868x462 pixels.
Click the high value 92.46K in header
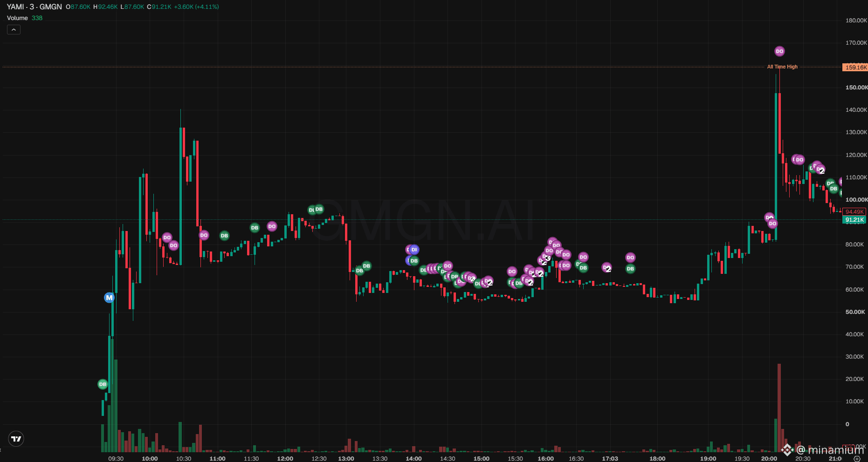[x=108, y=7]
